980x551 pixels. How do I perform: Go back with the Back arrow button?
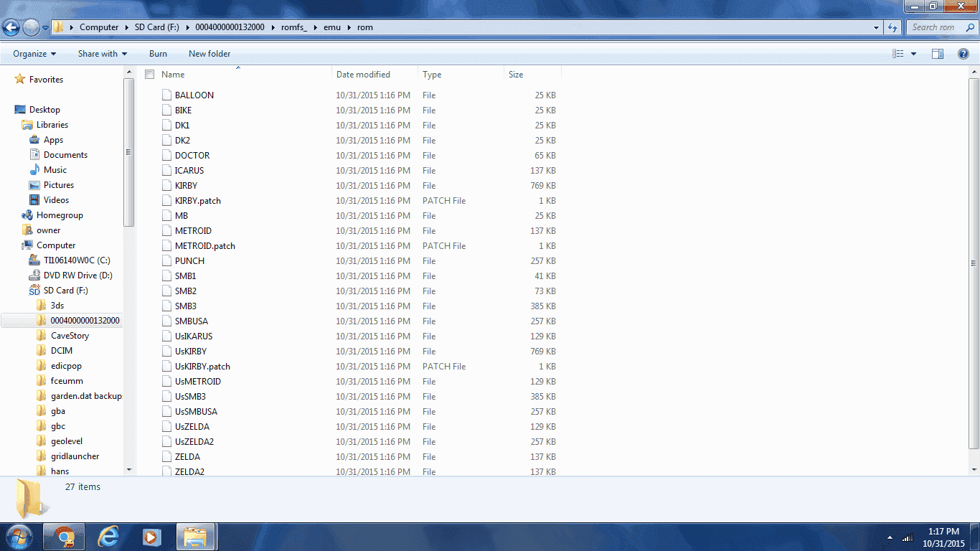(11, 27)
